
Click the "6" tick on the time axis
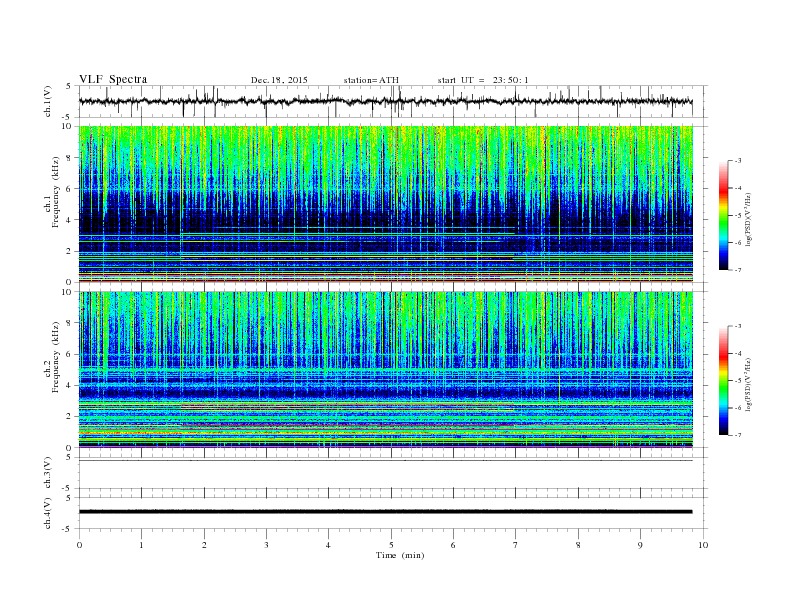click(x=453, y=545)
